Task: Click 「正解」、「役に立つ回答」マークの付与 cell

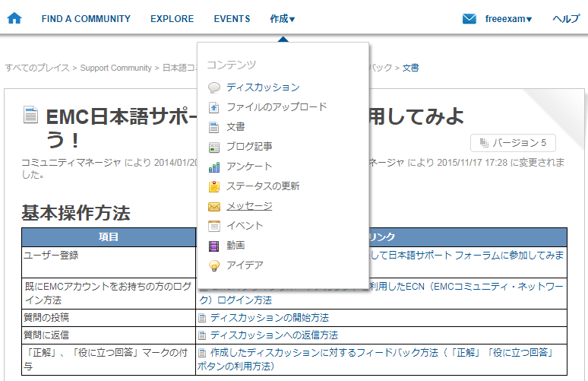Action: [x=109, y=360]
